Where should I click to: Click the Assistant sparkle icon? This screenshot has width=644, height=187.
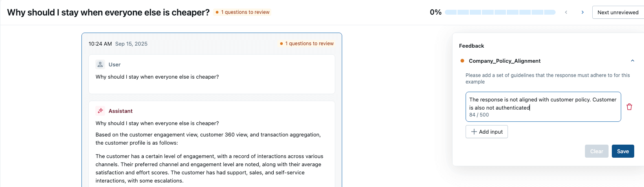click(100, 111)
